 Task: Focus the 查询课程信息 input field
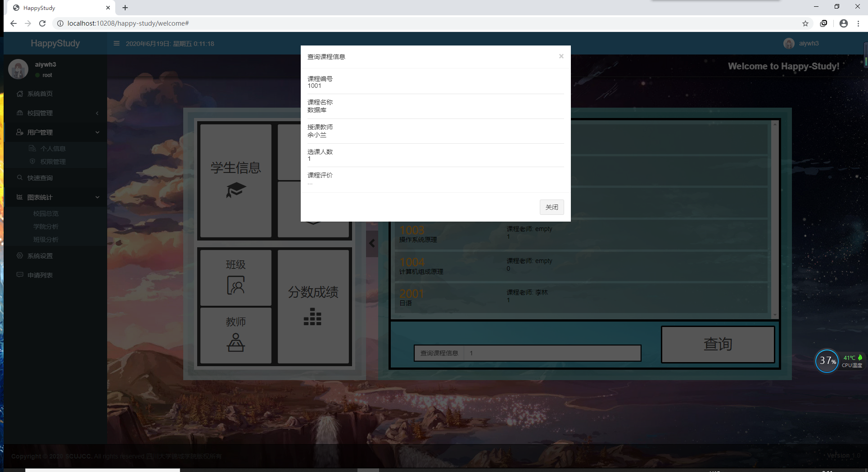[552, 353]
